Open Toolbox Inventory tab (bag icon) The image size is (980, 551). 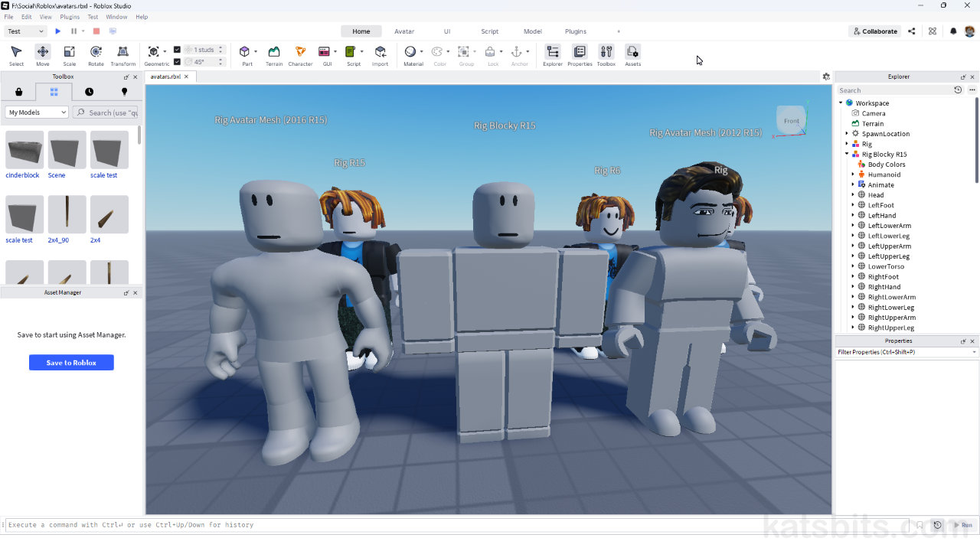pos(18,92)
